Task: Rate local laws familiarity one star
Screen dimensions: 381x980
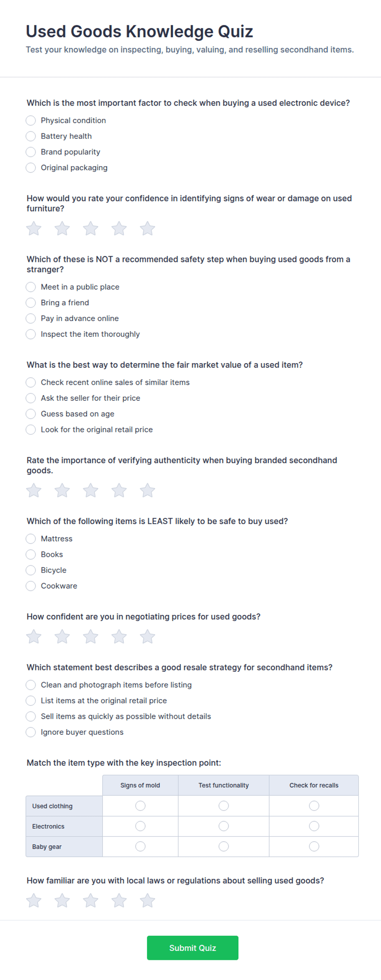Action: pyautogui.click(x=34, y=901)
